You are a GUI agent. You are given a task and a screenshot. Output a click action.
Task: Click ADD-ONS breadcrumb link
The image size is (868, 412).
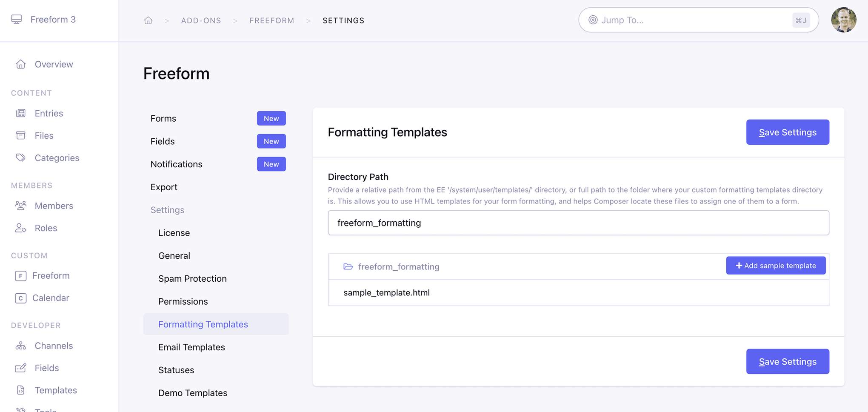click(x=201, y=20)
